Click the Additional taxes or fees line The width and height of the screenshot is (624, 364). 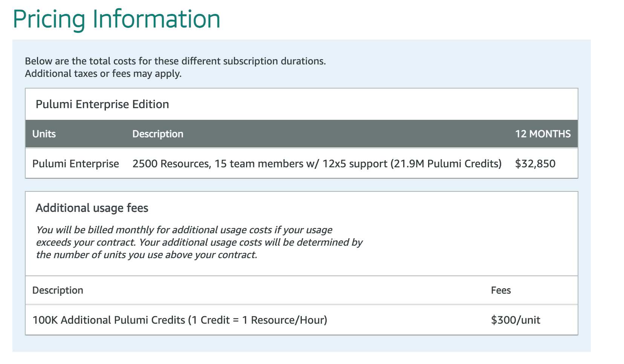103,73
